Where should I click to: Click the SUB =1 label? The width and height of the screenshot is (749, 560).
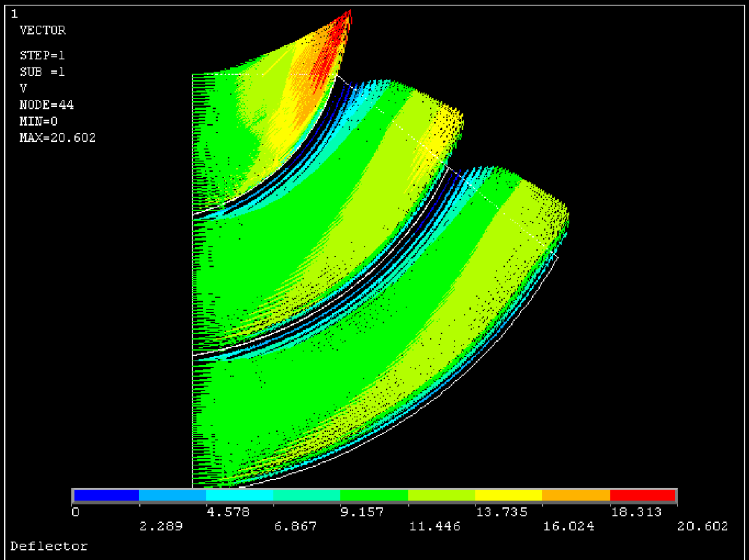pos(42,72)
